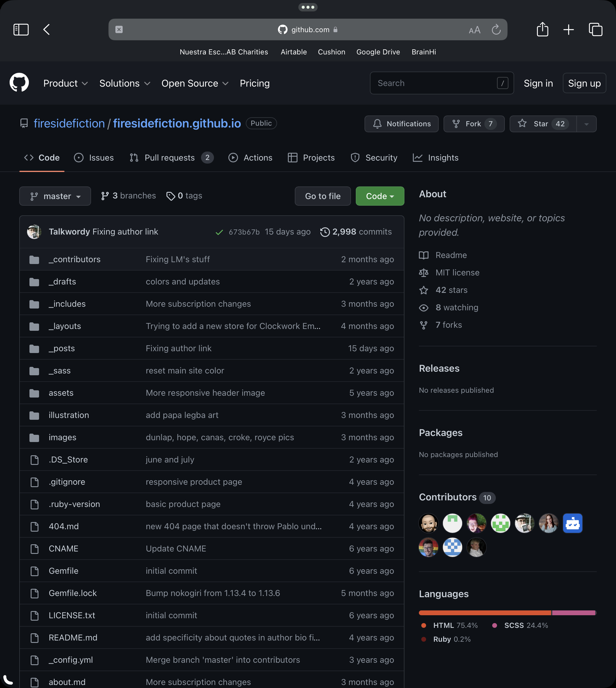
Task: Click the images folder icon
Action: [x=34, y=438]
